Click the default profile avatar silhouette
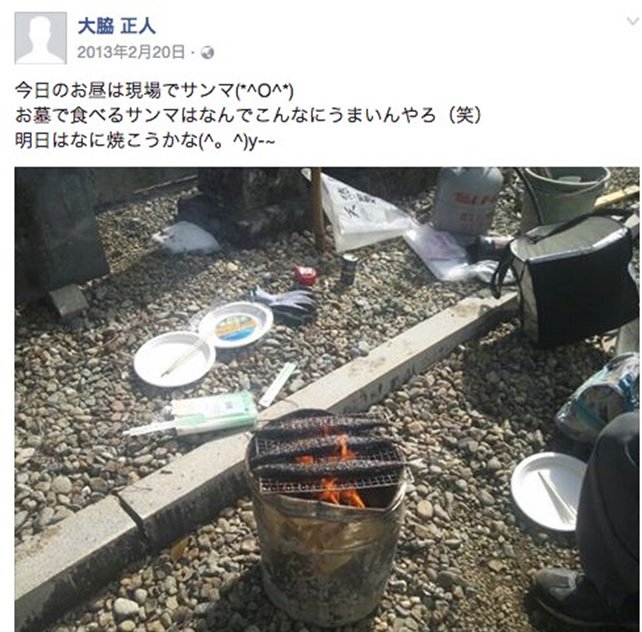 41,38
